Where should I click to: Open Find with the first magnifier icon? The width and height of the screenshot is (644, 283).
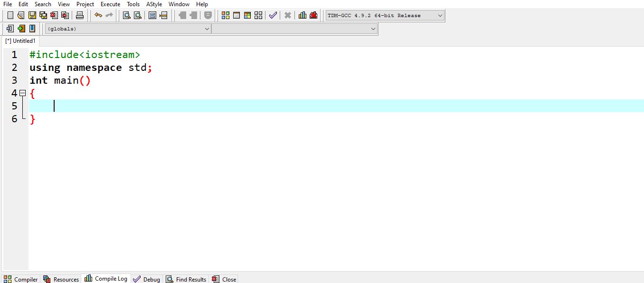(127, 15)
